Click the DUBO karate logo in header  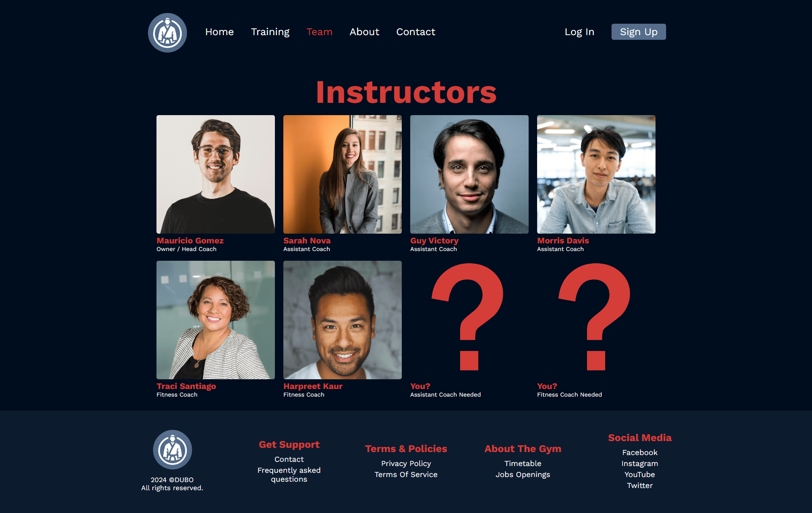tap(167, 33)
